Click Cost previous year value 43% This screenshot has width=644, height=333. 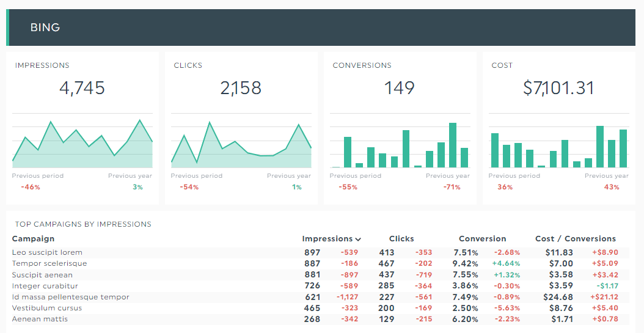[612, 187]
